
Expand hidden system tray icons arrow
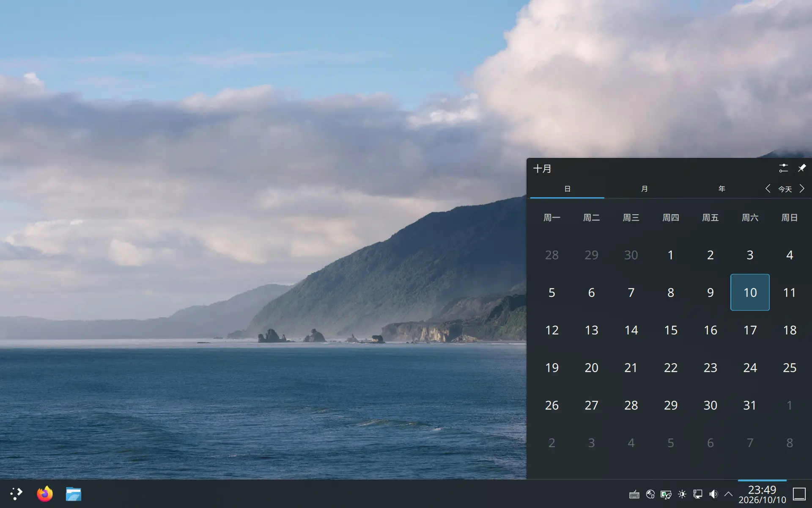pos(728,494)
